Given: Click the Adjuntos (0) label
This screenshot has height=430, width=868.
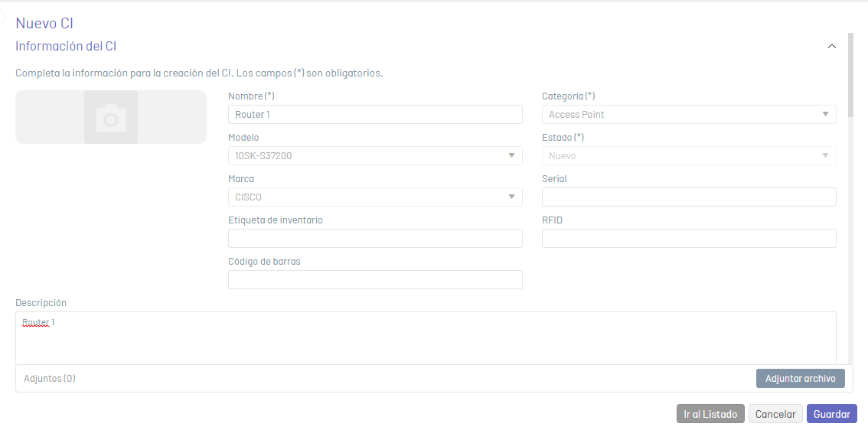Looking at the screenshot, I should [50, 379].
